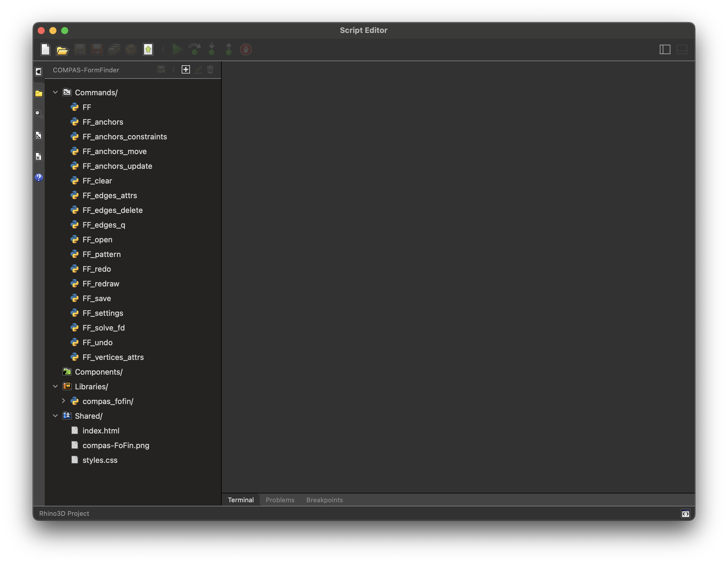Click the Shared/ folder label
The height and width of the screenshot is (564, 728).
tap(89, 416)
